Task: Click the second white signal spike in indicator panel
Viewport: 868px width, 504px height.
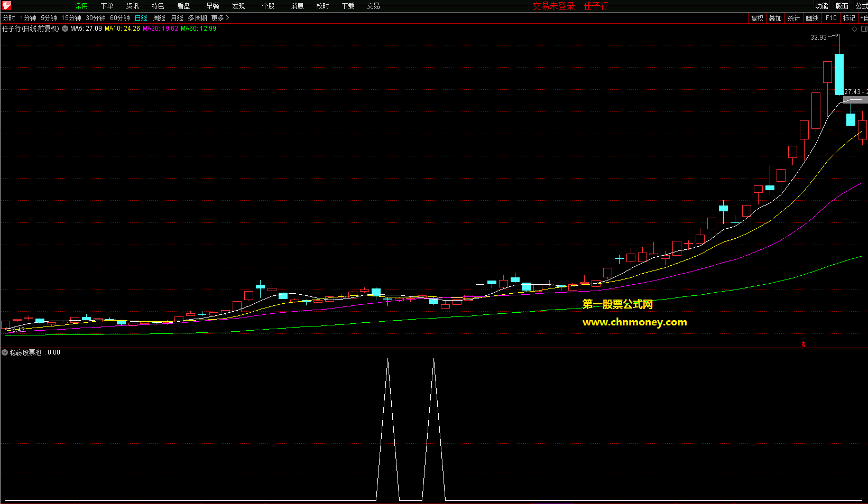Action: pos(433,429)
